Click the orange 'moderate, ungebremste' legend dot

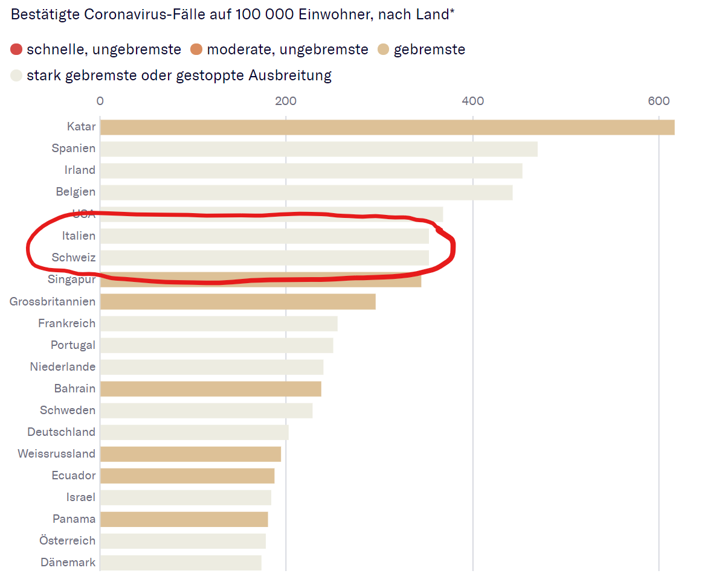click(197, 50)
